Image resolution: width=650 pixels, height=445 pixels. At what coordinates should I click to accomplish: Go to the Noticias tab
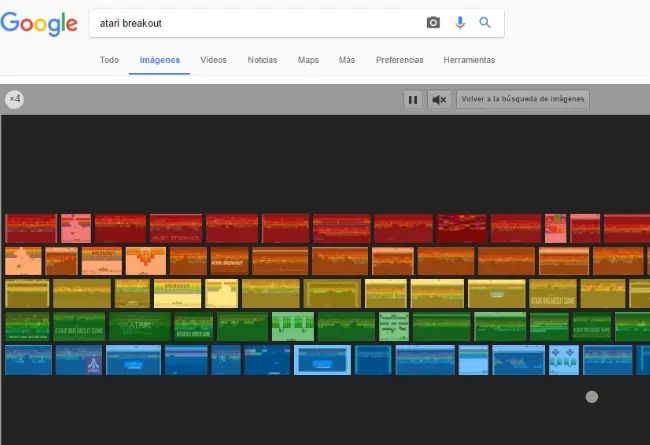pyautogui.click(x=262, y=60)
